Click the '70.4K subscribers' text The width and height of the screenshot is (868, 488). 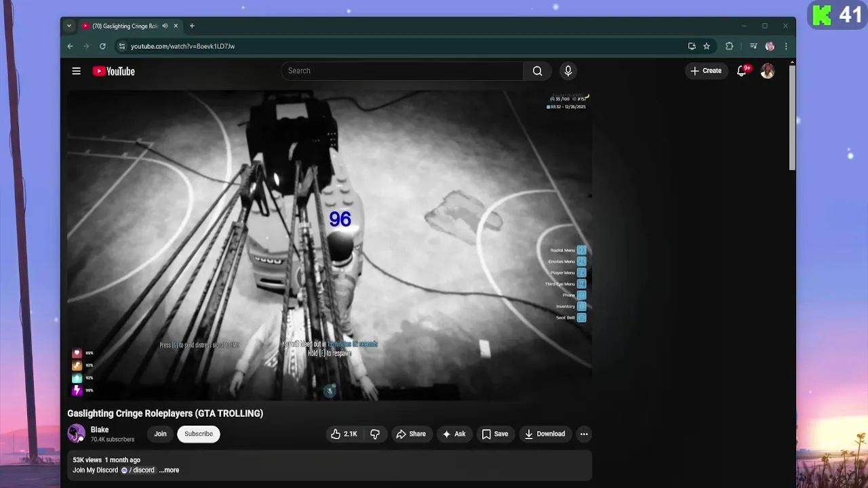pos(113,439)
